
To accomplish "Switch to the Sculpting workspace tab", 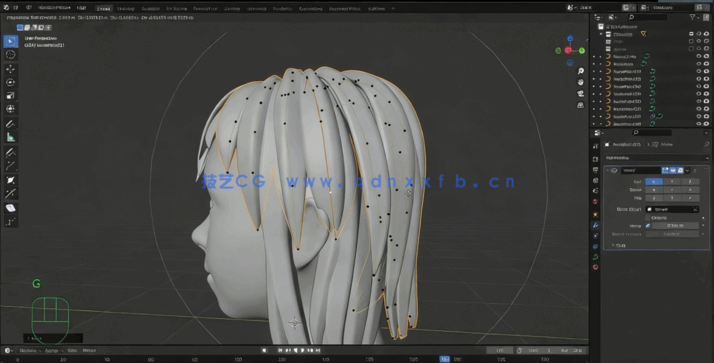I will (150, 8).
